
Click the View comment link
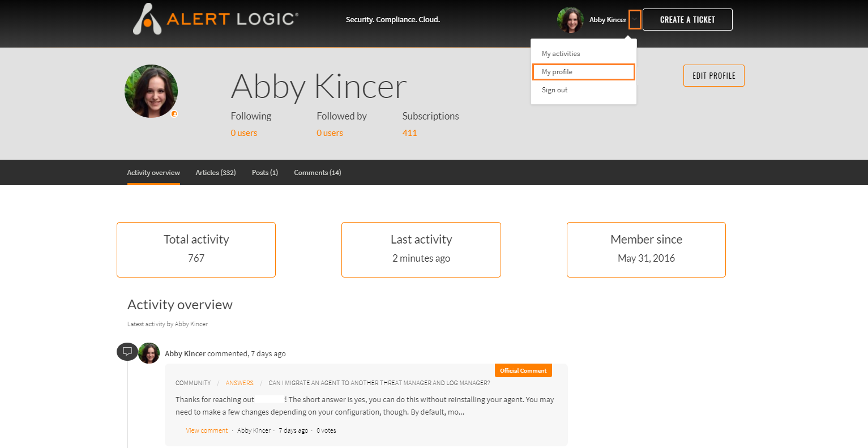[x=207, y=430]
